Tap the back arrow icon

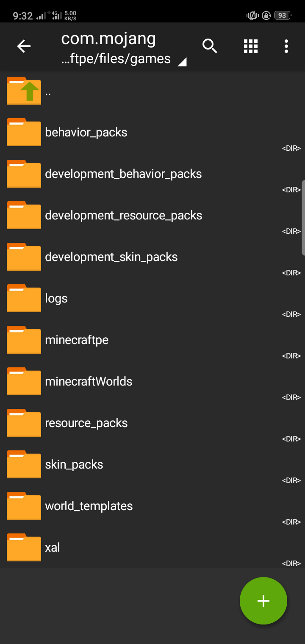point(24,46)
